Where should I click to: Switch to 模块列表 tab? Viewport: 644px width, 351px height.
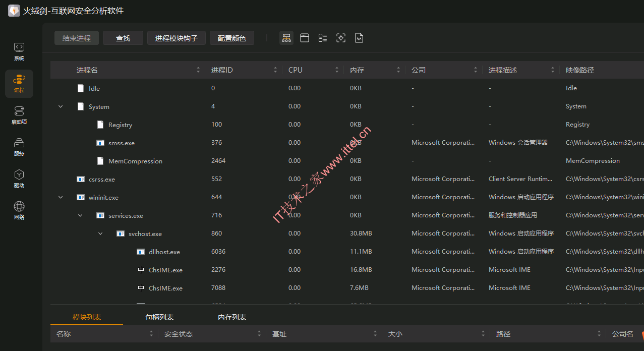point(87,317)
